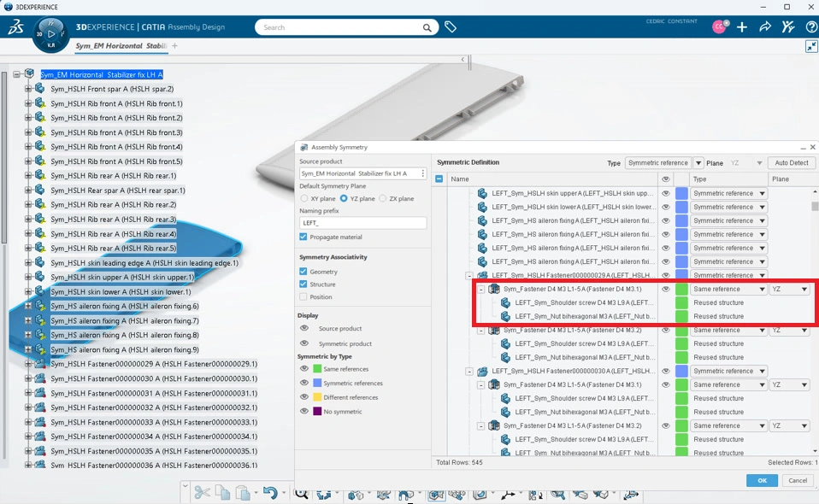
Task: Collapse the root Sym_EM Horizontal Stabilizer node
Action: pos(17,74)
